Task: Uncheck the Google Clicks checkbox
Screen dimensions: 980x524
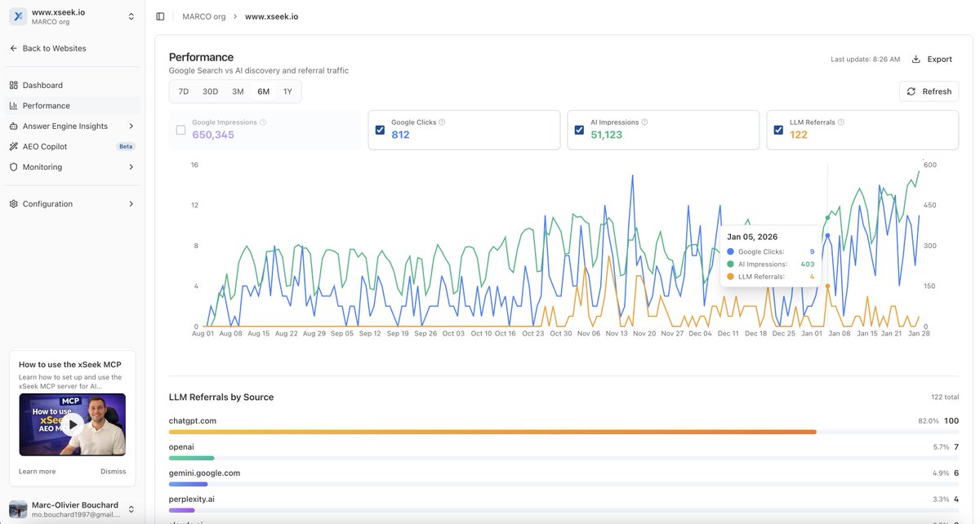Action: coord(380,130)
